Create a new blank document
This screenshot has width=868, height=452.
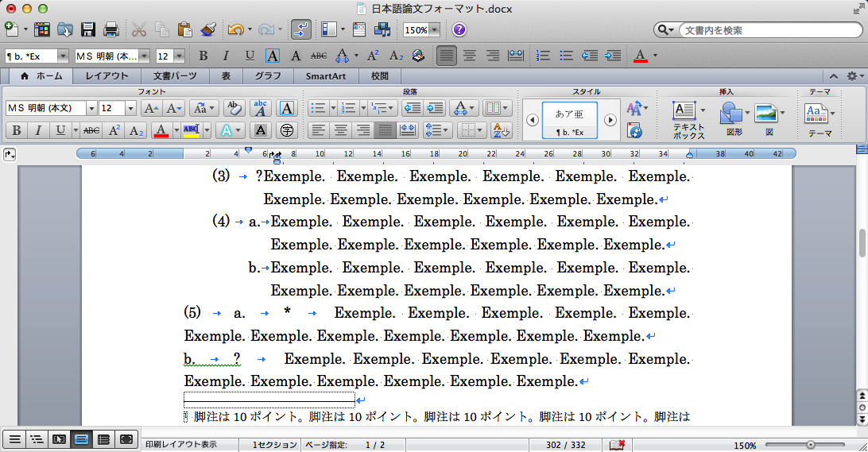[11, 29]
